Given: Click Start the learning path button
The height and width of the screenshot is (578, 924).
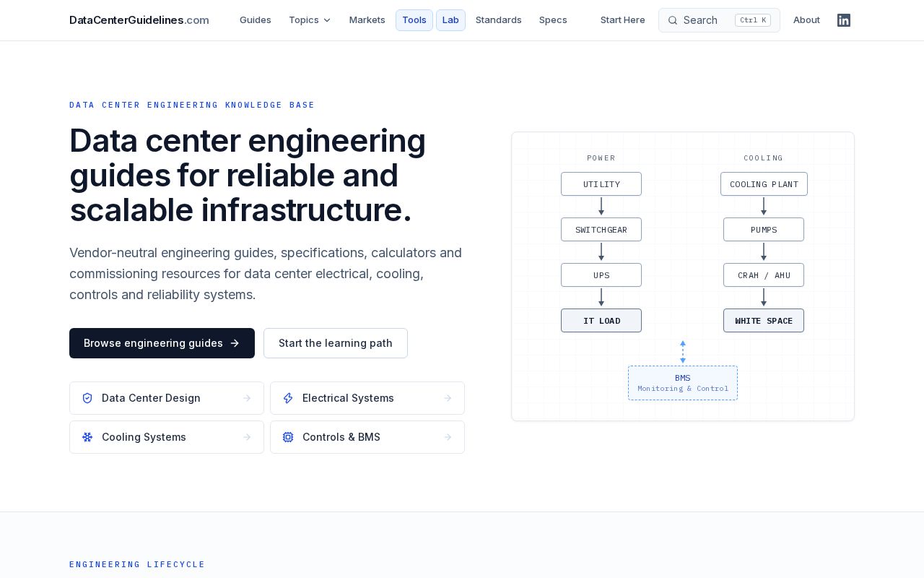Looking at the screenshot, I should point(336,343).
